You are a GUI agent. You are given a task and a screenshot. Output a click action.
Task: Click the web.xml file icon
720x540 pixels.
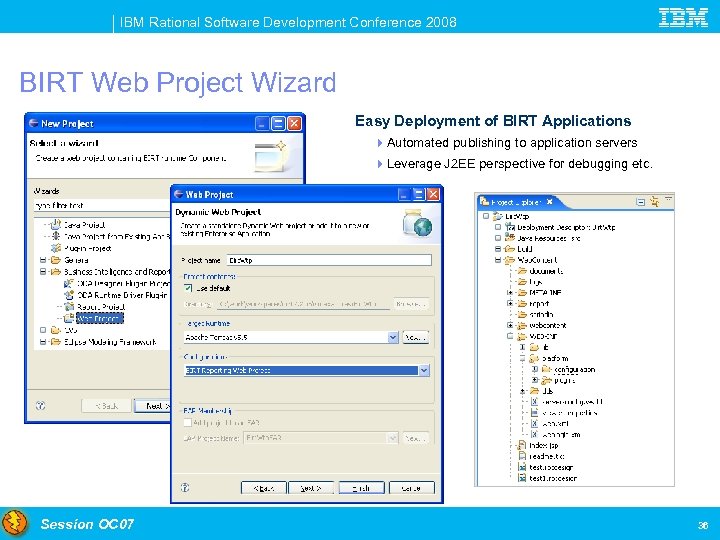(x=534, y=423)
